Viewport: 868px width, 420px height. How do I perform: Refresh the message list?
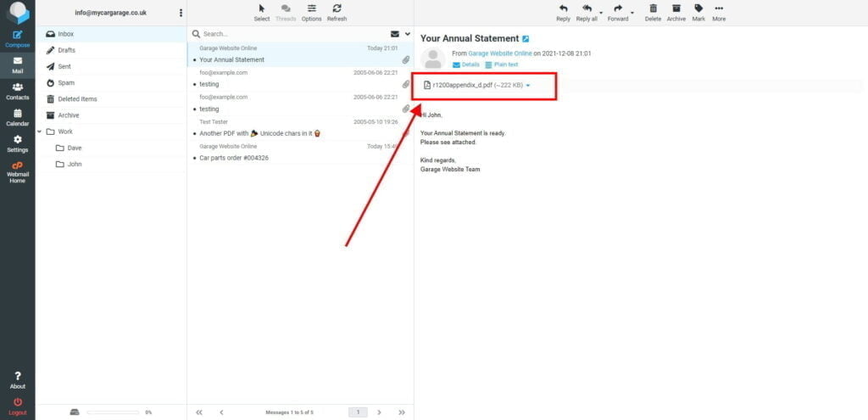click(337, 13)
